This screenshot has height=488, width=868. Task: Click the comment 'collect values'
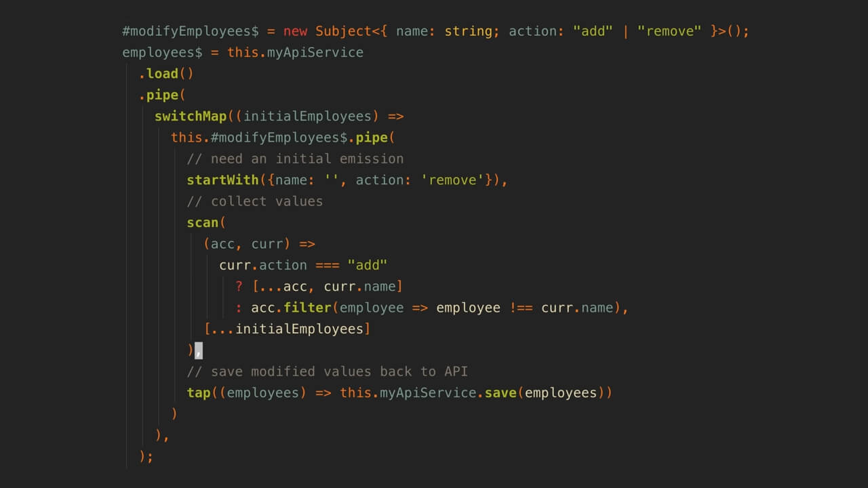pos(255,201)
